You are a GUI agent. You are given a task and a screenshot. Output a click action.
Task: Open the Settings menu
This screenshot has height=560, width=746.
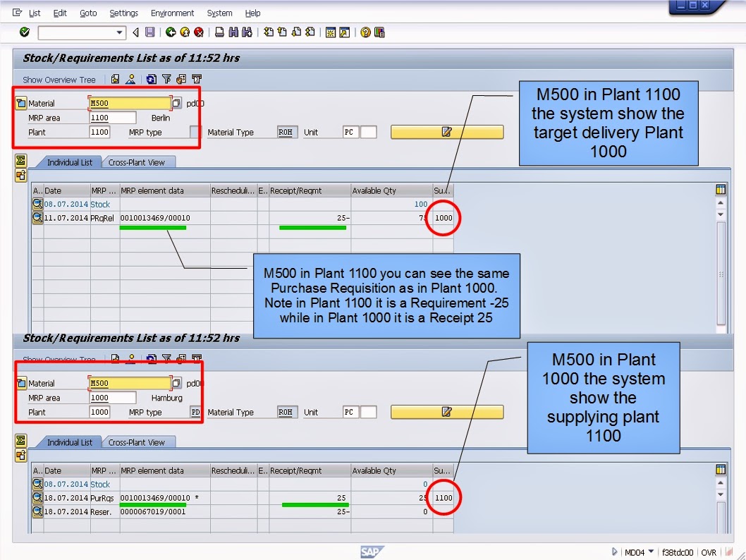(x=123, y=13)
